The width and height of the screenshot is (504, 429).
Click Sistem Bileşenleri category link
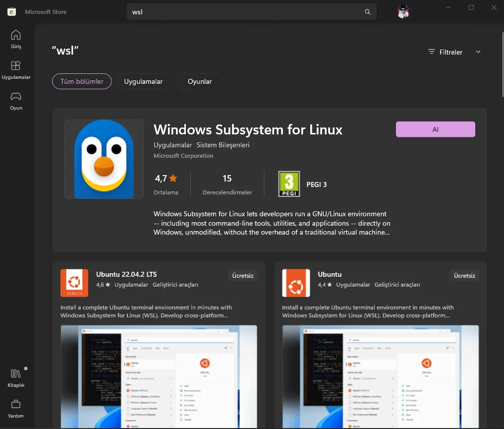pyautogui.click(x=223, y=145)
